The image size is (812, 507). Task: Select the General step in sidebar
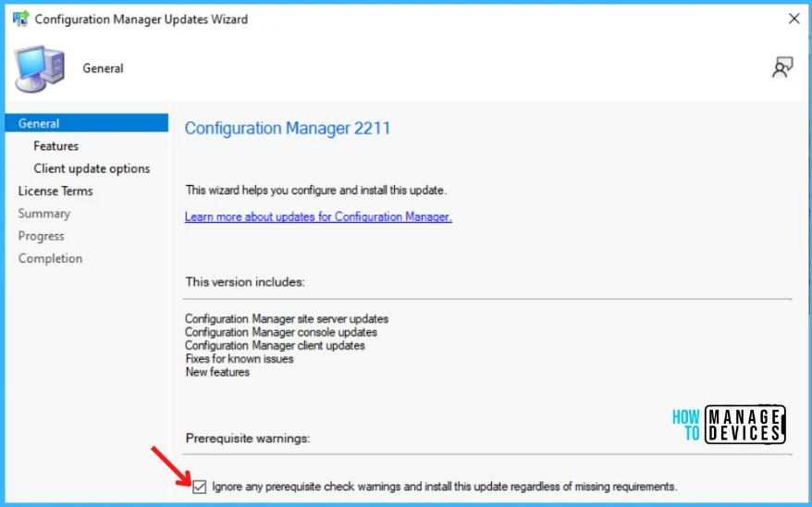(87, 123)
